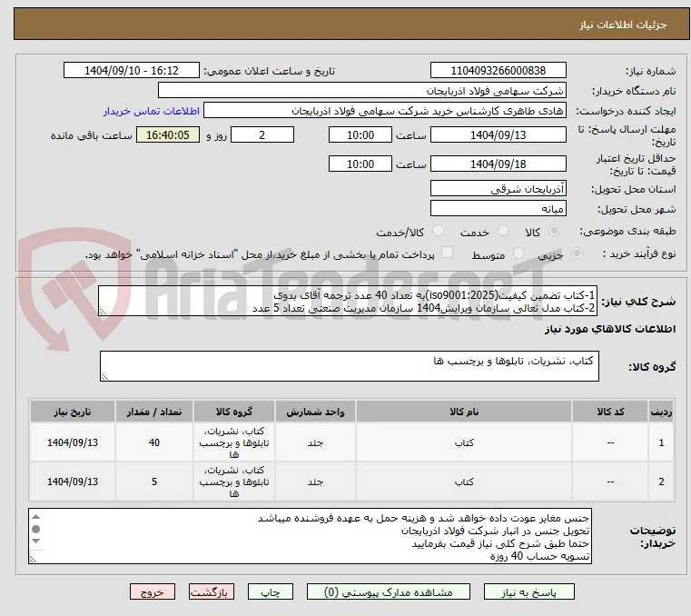Image resolution: width=691 pixels, height=616 pixels.
Task: Click the price validity time 10:00 field
Action: click(360, 164)
